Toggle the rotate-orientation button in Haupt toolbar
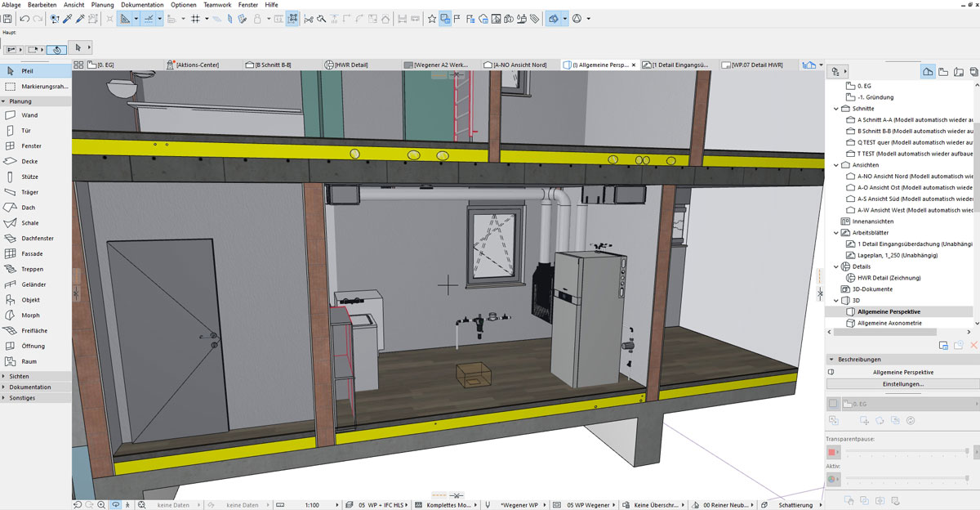Screen dimensions: 980x510 pos(56,49)
